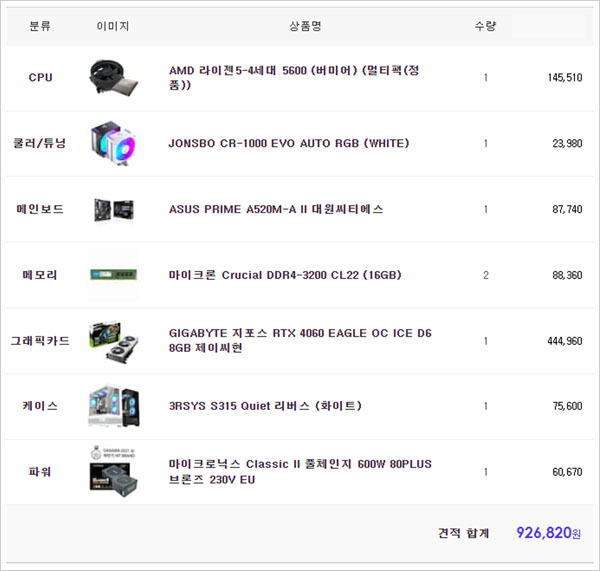Image resolution: width=600 pixels, height=571 pixels.
Task: Click the case price 75,600
Action: click(x=567, y=406)
